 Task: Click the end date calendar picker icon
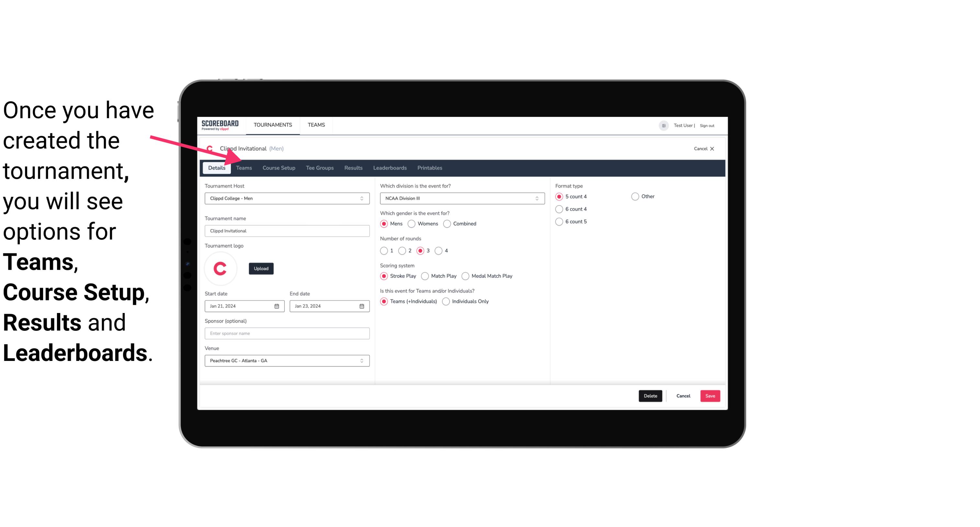[362, 306]
